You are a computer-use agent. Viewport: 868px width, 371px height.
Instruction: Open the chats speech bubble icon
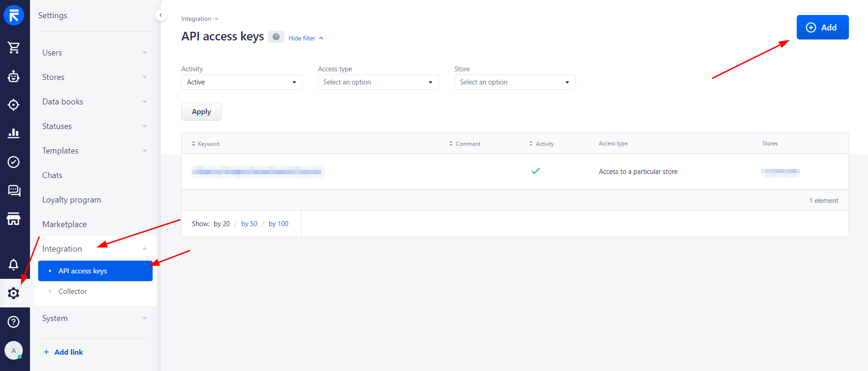click(x=14, y=191)
